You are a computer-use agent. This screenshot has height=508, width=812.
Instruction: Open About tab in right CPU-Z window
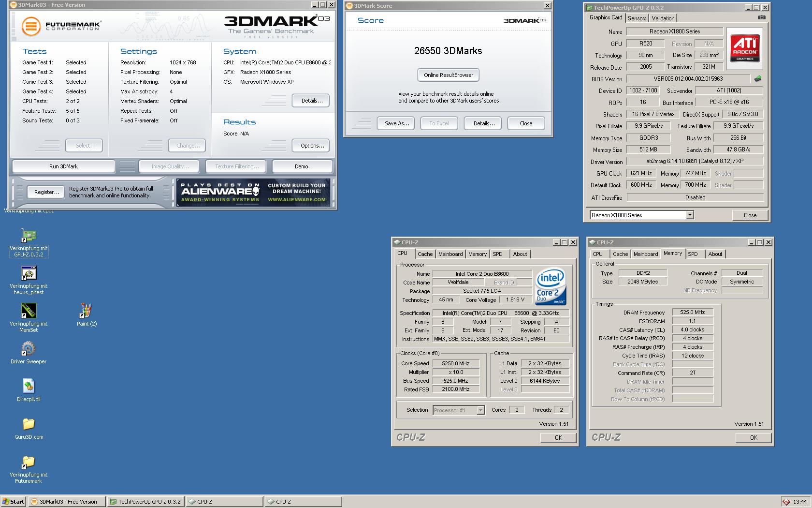click(715, 254)
